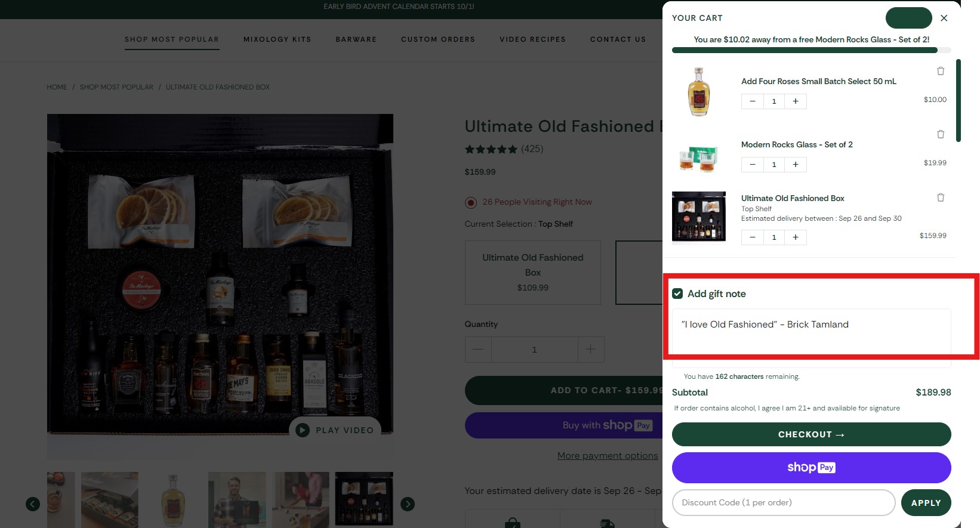This screenshot has width=980, height=528.
Task: Increase Four Roses quantity with plus
Action: click(796, 101)
